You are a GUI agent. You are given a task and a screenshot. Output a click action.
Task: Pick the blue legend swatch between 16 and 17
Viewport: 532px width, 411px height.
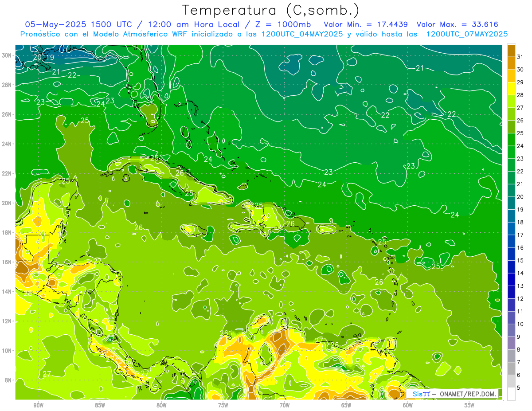coord(511,242)
